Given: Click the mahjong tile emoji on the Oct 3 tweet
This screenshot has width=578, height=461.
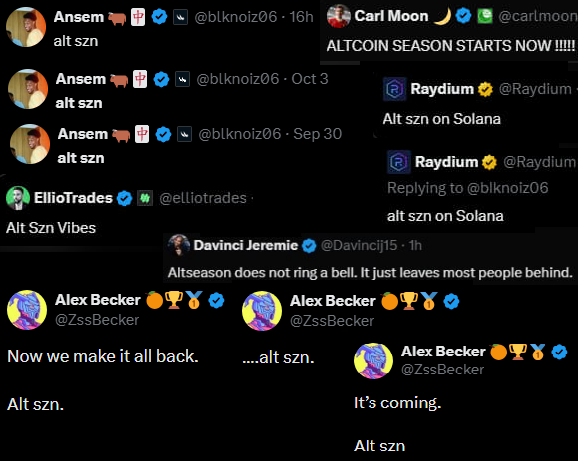Looking at the screenshot, I should pyautogui.click(x=140, y=79).
